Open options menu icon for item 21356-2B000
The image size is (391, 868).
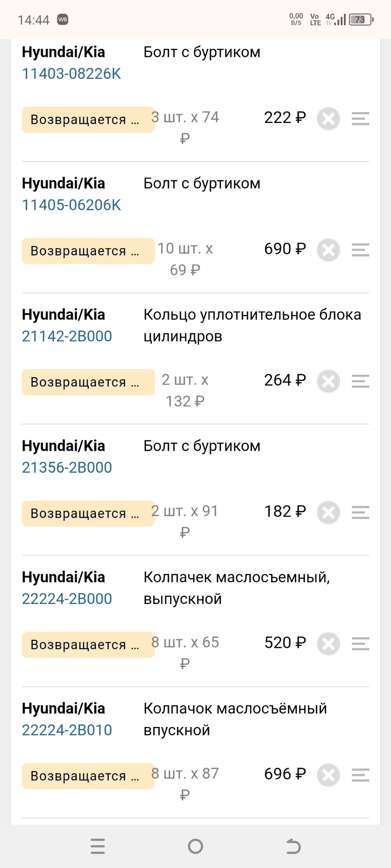360,513
